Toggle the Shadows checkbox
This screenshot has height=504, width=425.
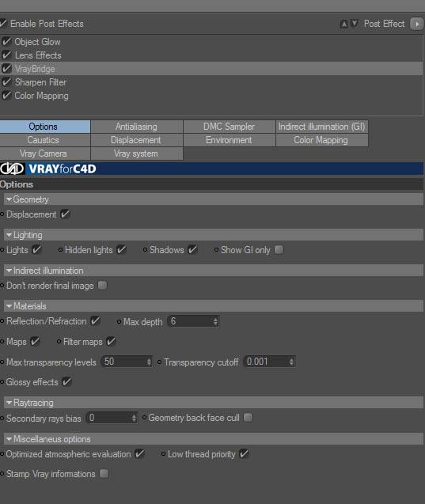tap(192, 250)
